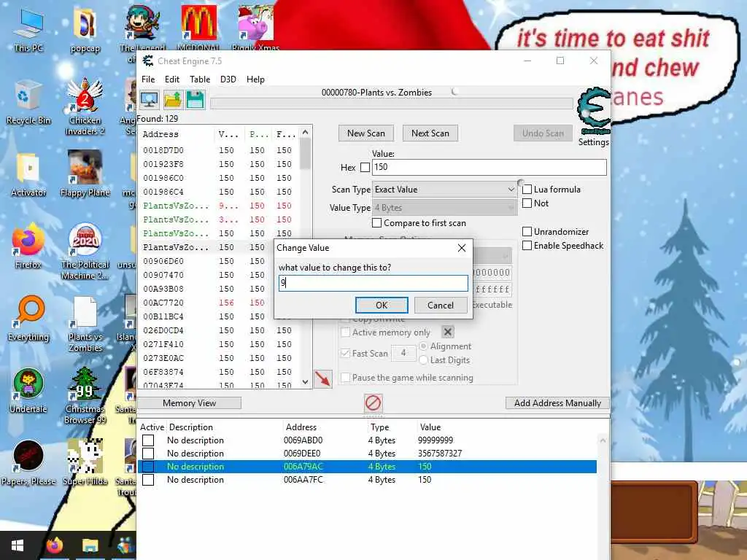Open This PC desktop icon
The height and width of the screenshot is (560, 747).
point(28,30)
